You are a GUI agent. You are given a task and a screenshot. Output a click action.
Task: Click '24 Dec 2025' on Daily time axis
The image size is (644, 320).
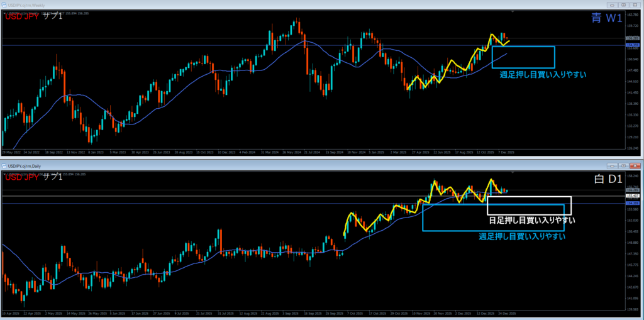click(506, 314)
